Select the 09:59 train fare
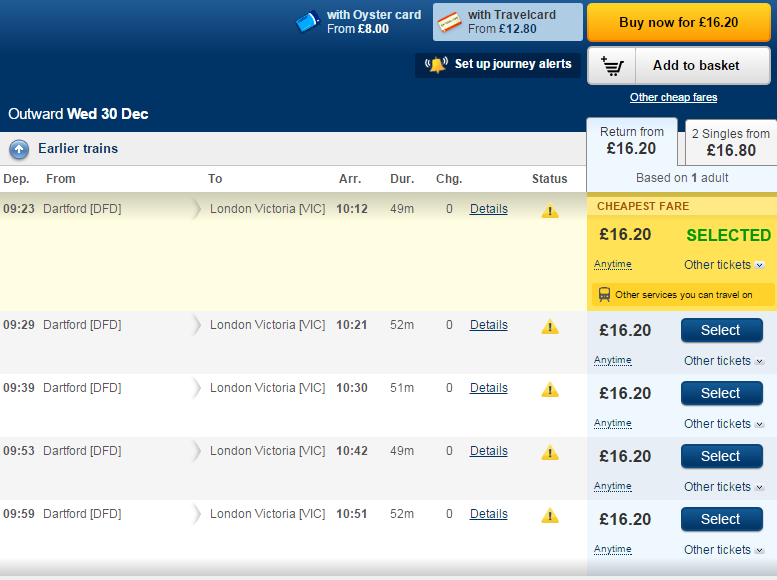777x580 pixels. (x=721, y=519)
